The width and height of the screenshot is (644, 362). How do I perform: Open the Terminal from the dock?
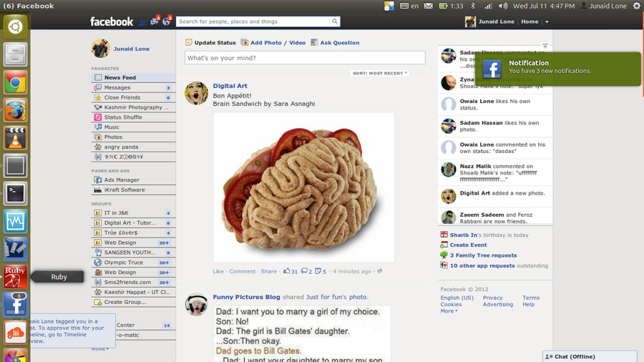click(15, 193)
